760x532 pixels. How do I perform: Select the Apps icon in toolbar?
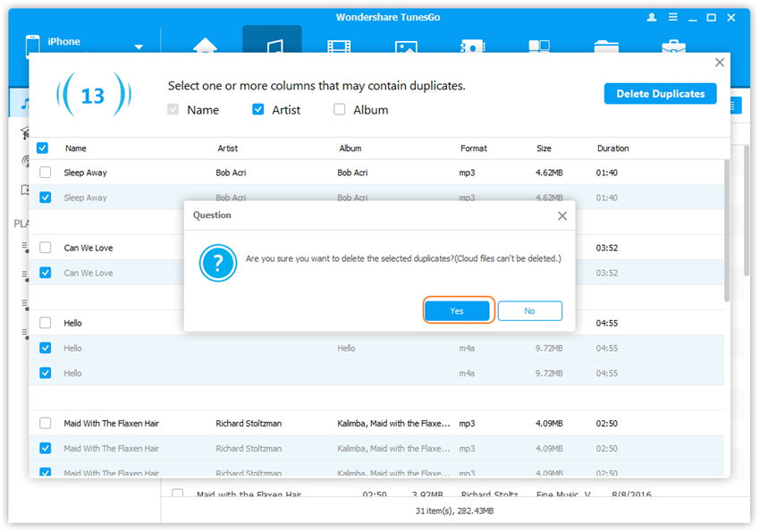point(539,45)
